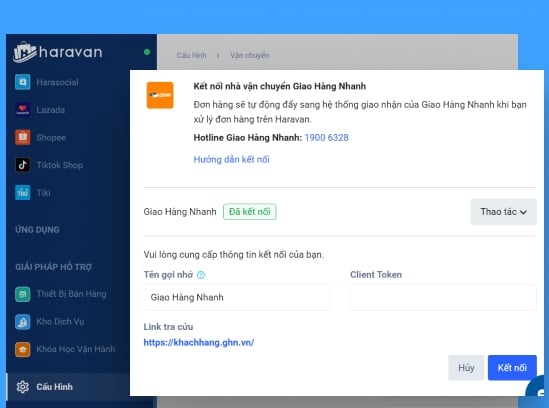Click the ỨNG DỤNG section heading
Screen dimensions: 549x408
(x=37, y=230)
